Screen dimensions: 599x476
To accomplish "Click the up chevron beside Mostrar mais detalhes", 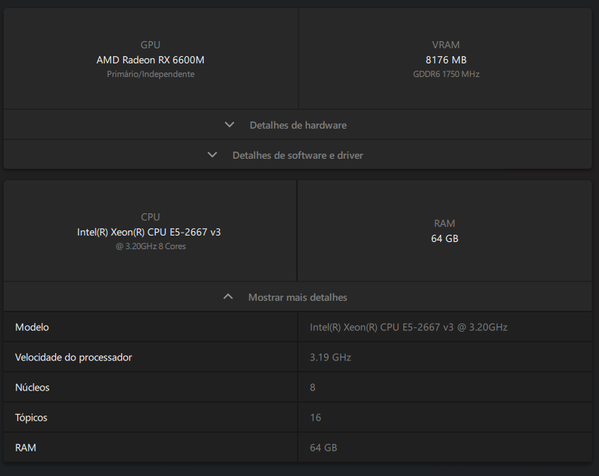I will [x=228, y=296].
